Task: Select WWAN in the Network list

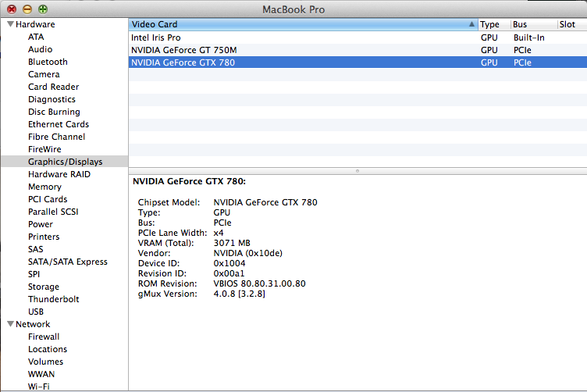Action: tap(41, 374)
